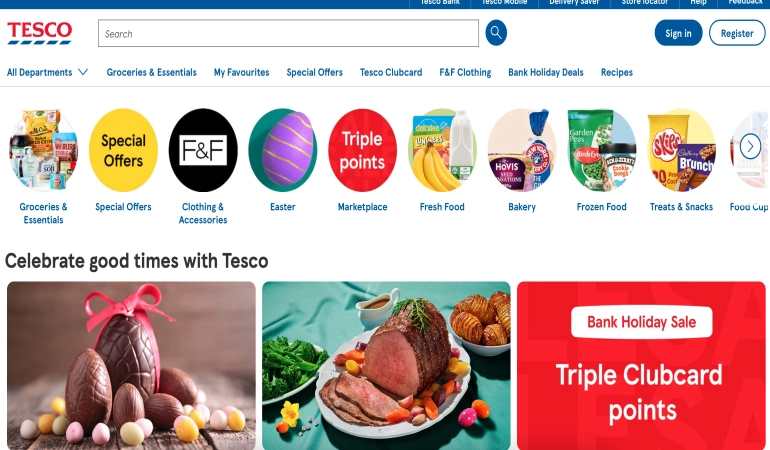Open the Triple Clubcard points sale banner

(641, 366)
